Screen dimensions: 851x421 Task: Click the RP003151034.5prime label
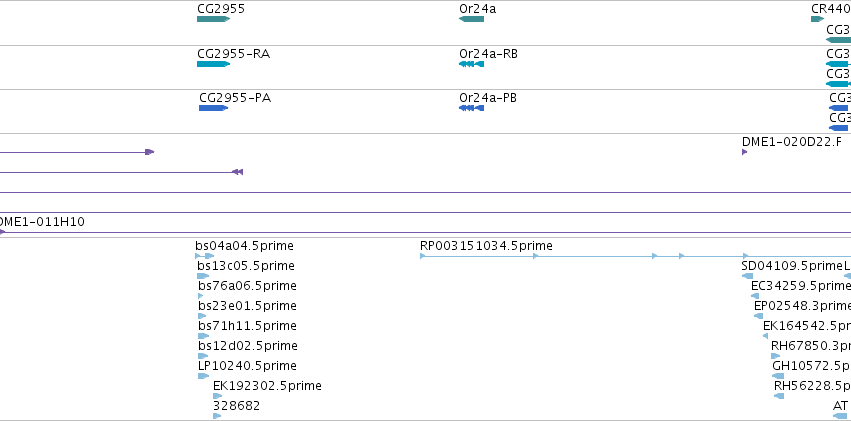point(486,246)
